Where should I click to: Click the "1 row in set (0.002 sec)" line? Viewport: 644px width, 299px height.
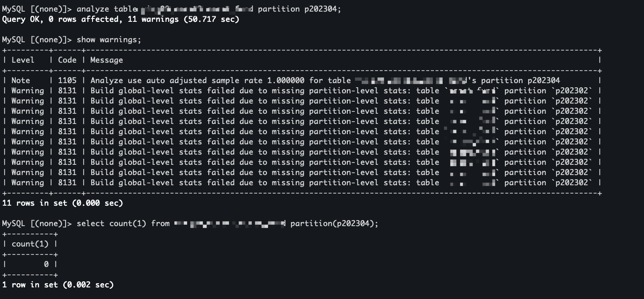tap(58, 285)
